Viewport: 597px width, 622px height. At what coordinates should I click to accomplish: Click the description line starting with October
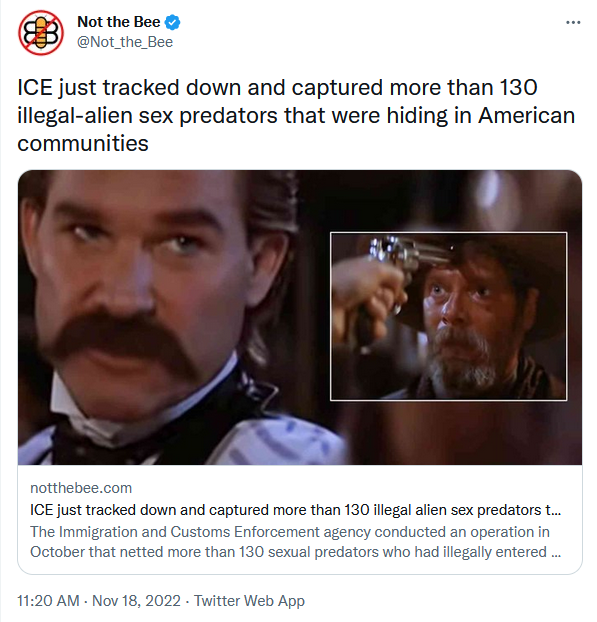click(x=296, y=552)
